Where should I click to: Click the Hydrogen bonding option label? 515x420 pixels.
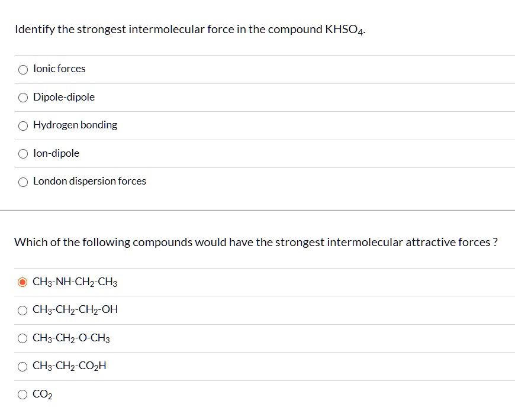75,125
